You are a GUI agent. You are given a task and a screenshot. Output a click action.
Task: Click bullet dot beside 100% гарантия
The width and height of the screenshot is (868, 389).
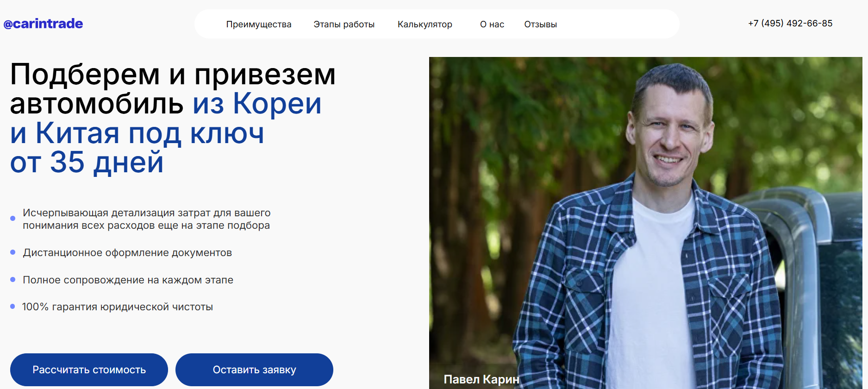click(13, 307)
